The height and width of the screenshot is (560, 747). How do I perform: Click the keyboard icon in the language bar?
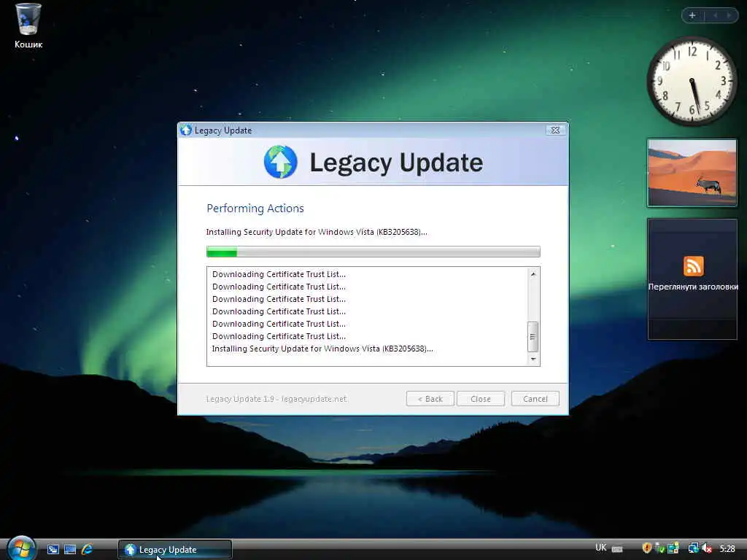617,549
